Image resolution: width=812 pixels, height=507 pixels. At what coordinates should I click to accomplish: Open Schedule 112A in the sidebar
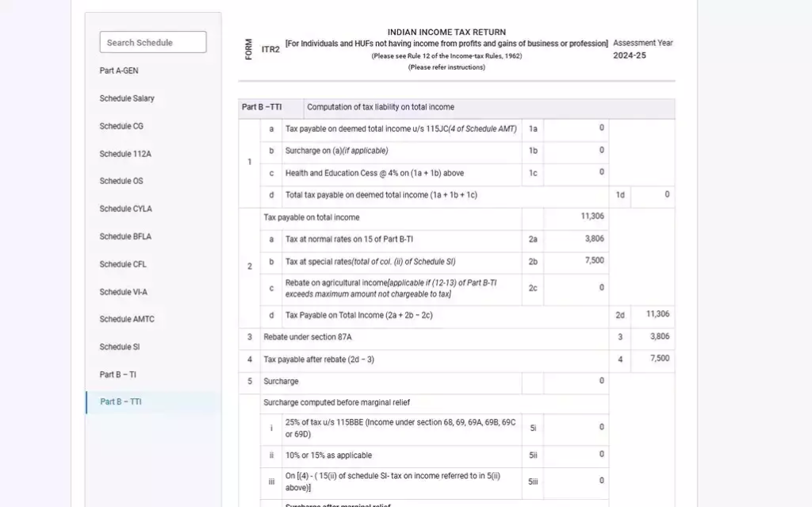coord(125,154)
